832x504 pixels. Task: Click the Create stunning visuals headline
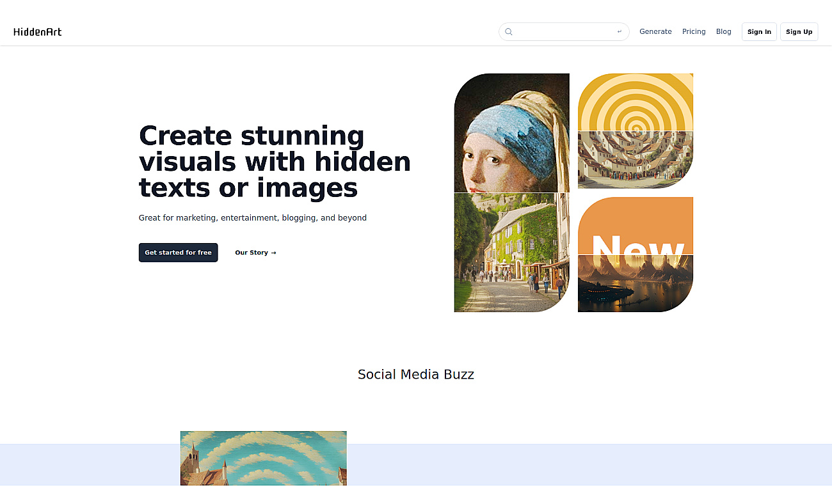pyautogui.click(x=275, y=162)
